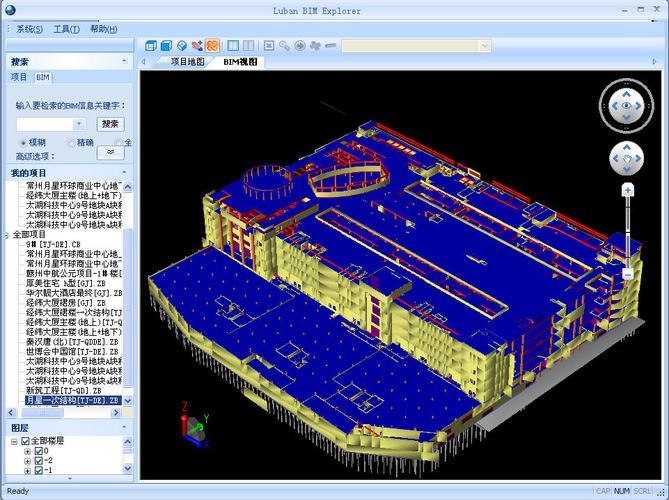Viewport: 669px width, 500px height.
Task: Pan view right with pan-wheel arrow
Action: tap(638, 159)
